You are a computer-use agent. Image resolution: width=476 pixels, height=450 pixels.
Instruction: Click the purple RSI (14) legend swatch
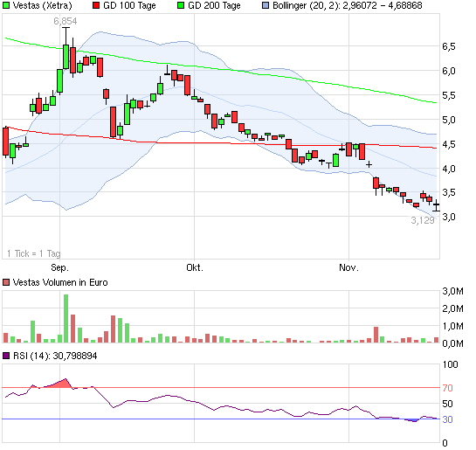(6, 356)
